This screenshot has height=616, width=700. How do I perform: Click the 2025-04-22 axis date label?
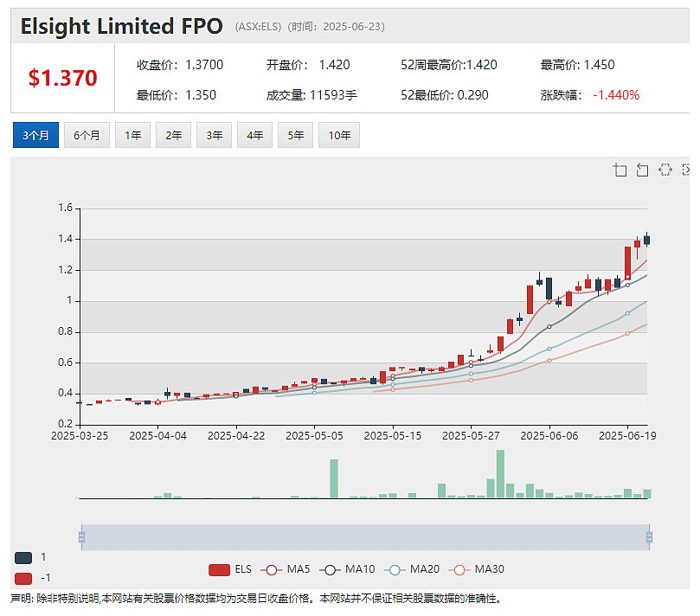[236, 436]
